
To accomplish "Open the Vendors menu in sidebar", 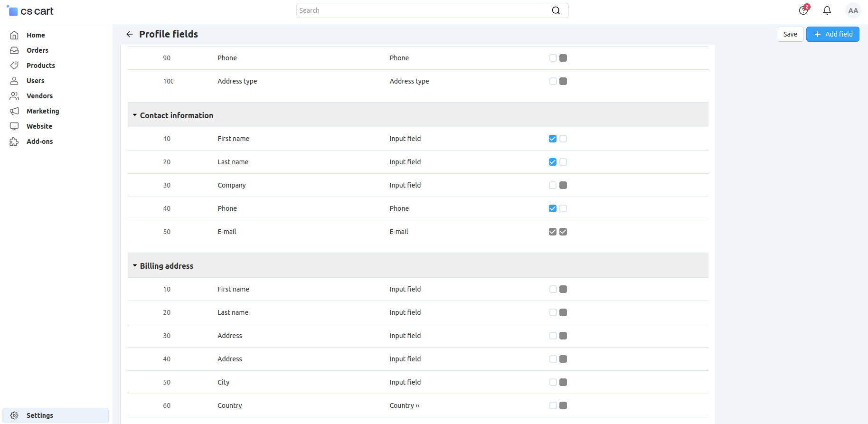I will click(x=39, y=96).
